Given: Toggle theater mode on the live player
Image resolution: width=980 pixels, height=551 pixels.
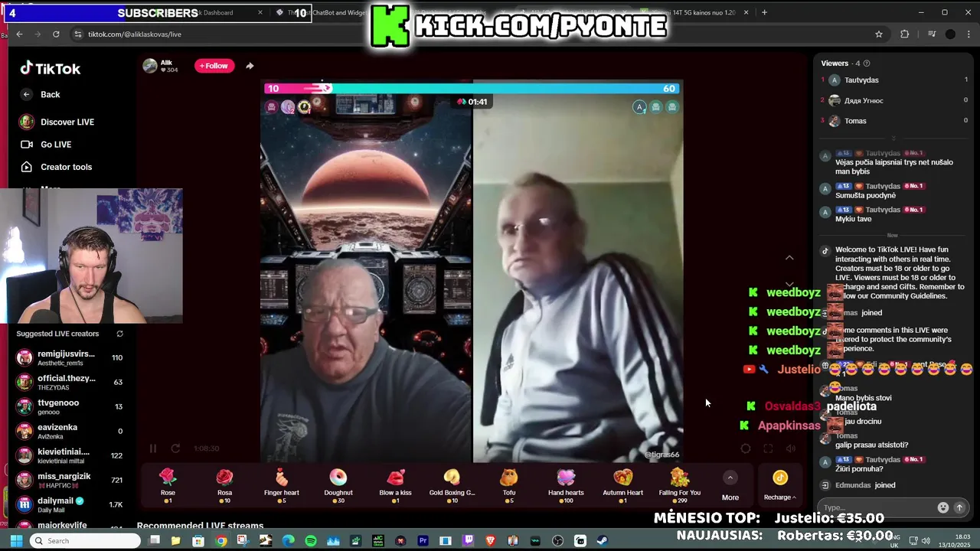Looking at the screenshot, I should point(746,448).
